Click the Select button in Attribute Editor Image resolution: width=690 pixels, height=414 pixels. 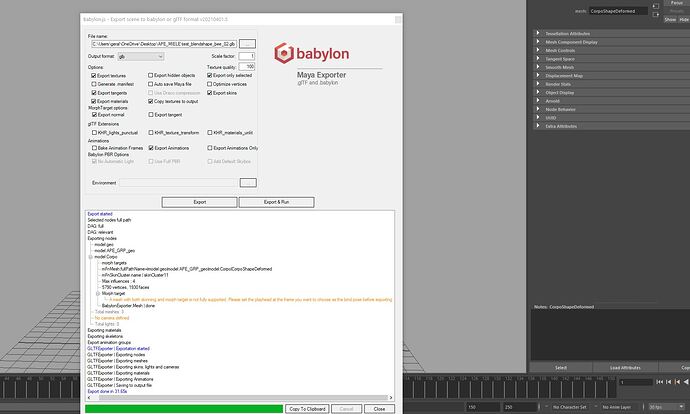tap(561, 367)
